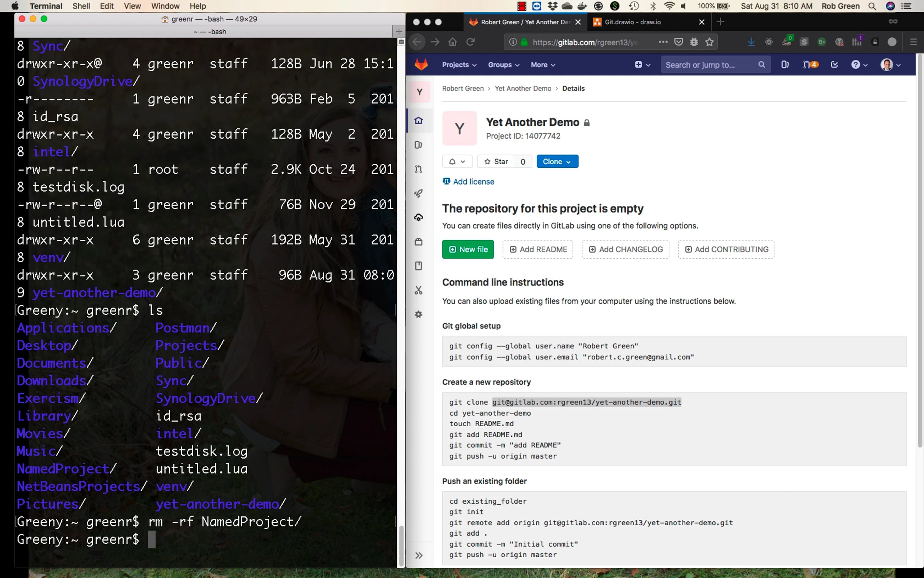Screen dimensions: 924x578
Task: Star the Yet Another Demo project
Action: (496, 161)
